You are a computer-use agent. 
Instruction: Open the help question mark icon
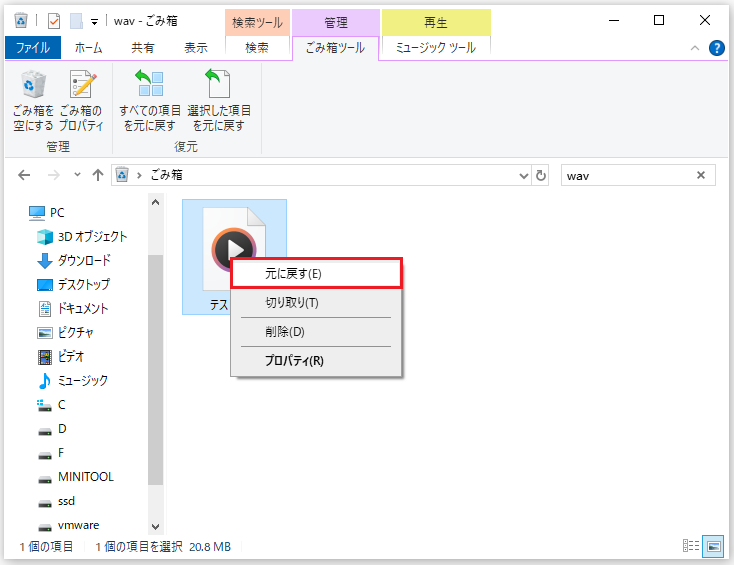717,48
